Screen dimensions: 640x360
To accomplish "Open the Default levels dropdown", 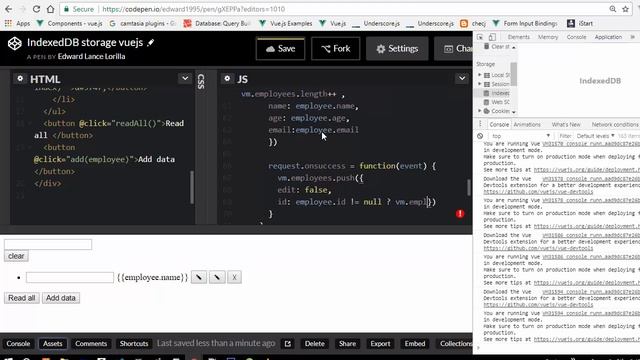I will (596, 136).
